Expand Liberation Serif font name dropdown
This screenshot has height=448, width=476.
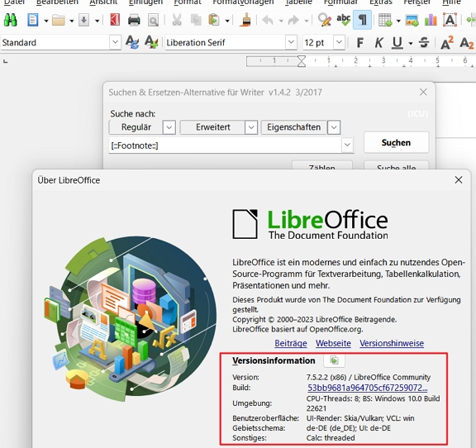point(291,42)
